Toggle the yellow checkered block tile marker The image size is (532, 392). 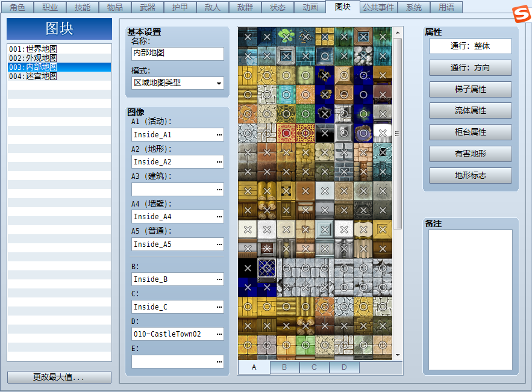point(325,37)
